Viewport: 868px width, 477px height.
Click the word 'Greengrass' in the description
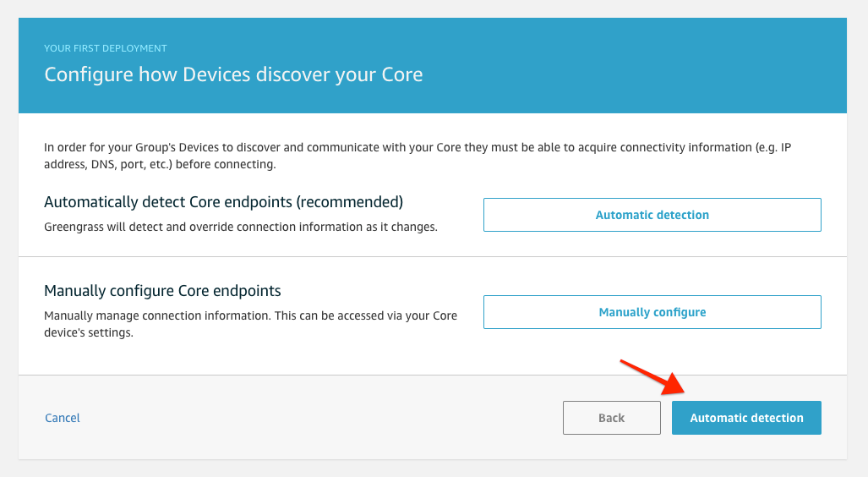74,228
